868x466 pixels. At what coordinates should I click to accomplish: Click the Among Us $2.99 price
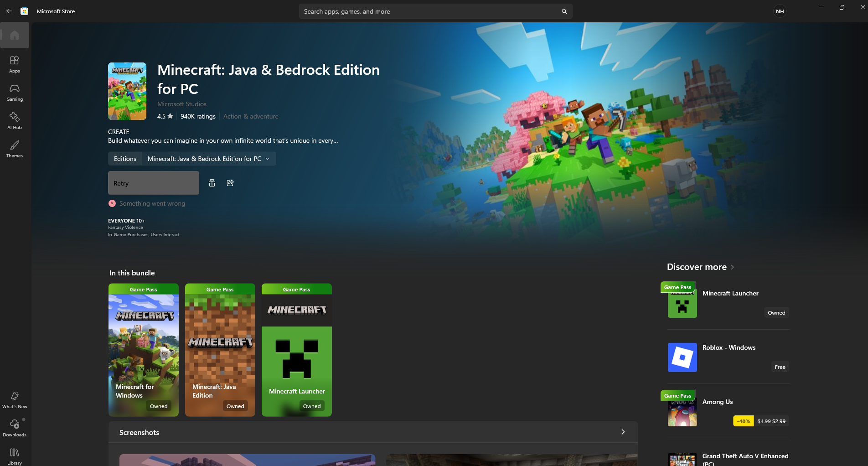[779, 421]
